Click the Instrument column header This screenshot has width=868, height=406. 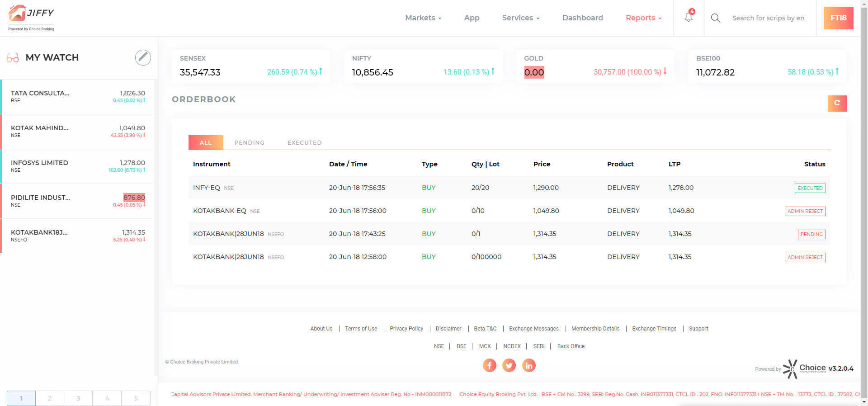coord(212,164)
